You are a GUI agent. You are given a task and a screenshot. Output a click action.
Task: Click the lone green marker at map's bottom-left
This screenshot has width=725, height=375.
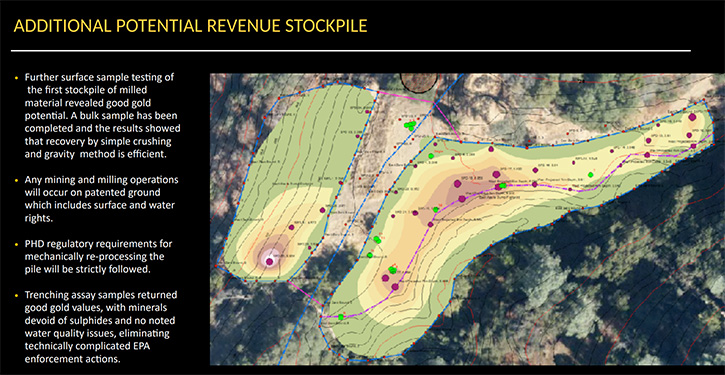pos(341,317)
